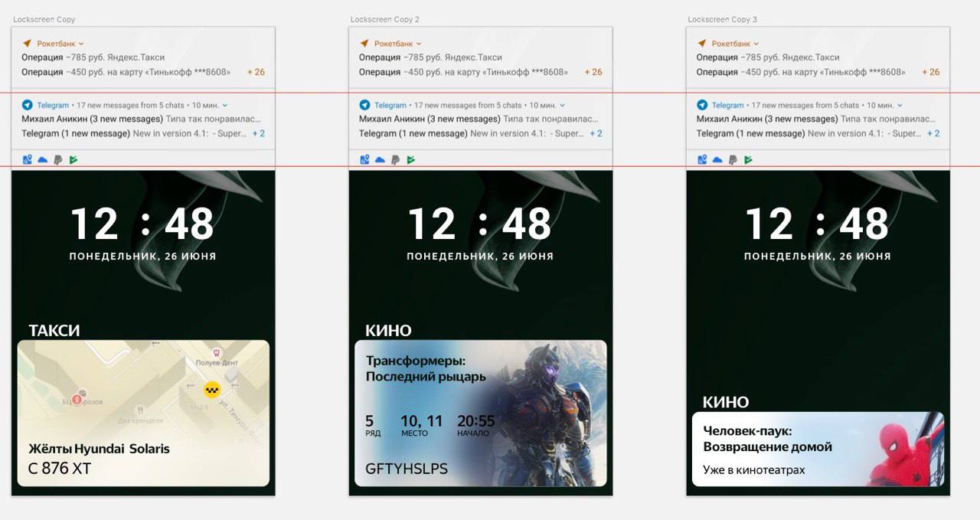Select the 'Lockscreen Copy 3' artboard label
The width and height of the screenshot is (980, 520).
point(722,19)
